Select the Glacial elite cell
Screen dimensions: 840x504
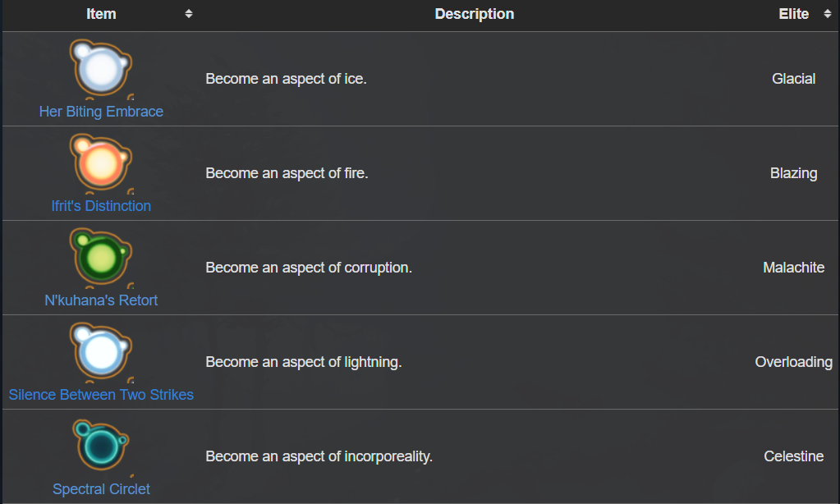(x=793, y=79)
